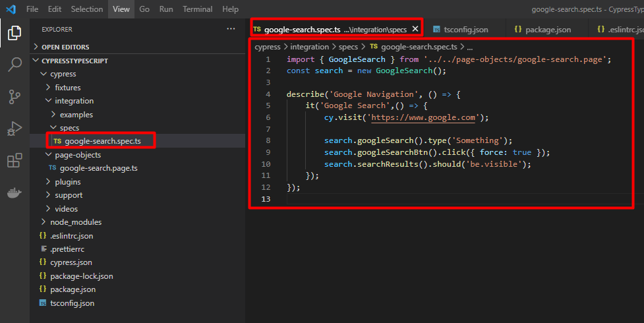Collapse the integration folder
The height and width of the screenshot is (323, 644).
(x=73, y=101)
